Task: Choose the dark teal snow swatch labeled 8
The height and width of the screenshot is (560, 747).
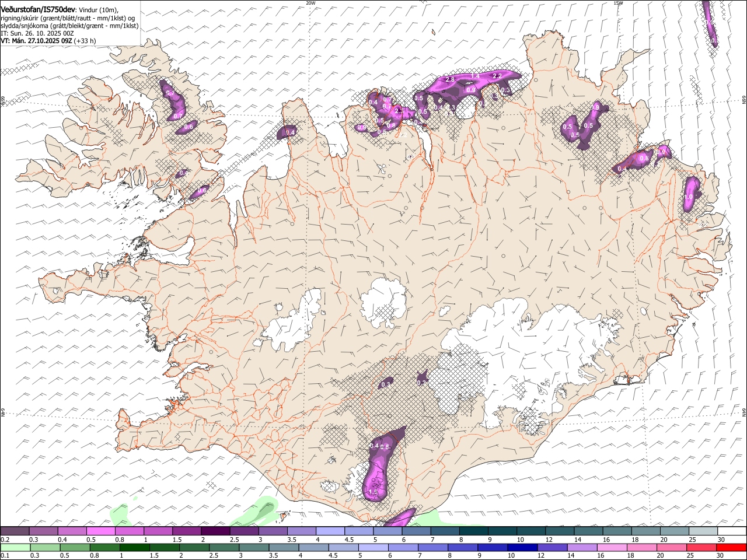Action: point(474,531)
